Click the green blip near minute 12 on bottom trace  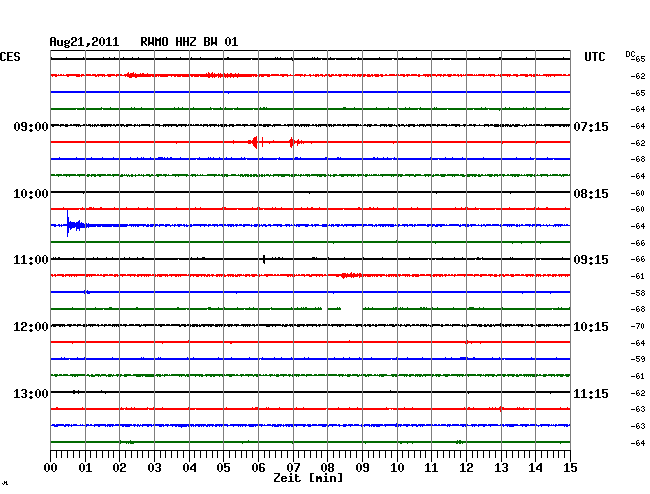tap(460, 442)
